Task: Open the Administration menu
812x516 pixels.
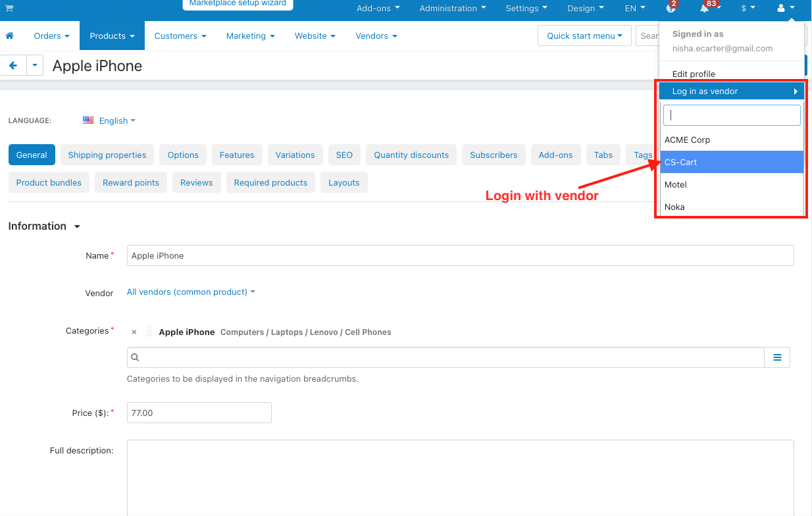Action: [x=453, y=8]
